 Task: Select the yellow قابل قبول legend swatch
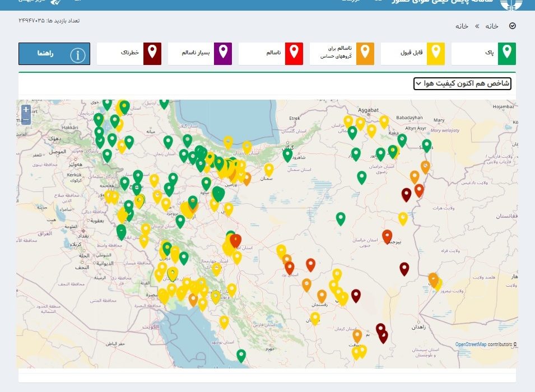pyautogui.click(x=436, y=54)
